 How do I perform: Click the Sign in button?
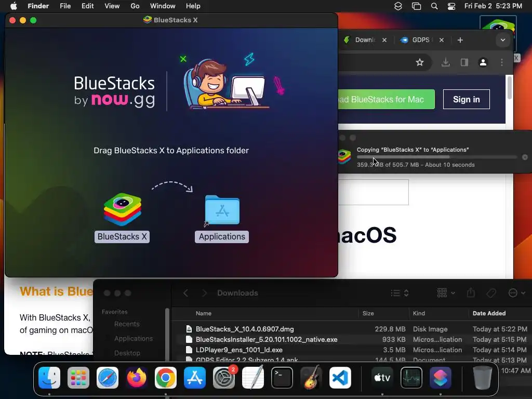point(466,99)
